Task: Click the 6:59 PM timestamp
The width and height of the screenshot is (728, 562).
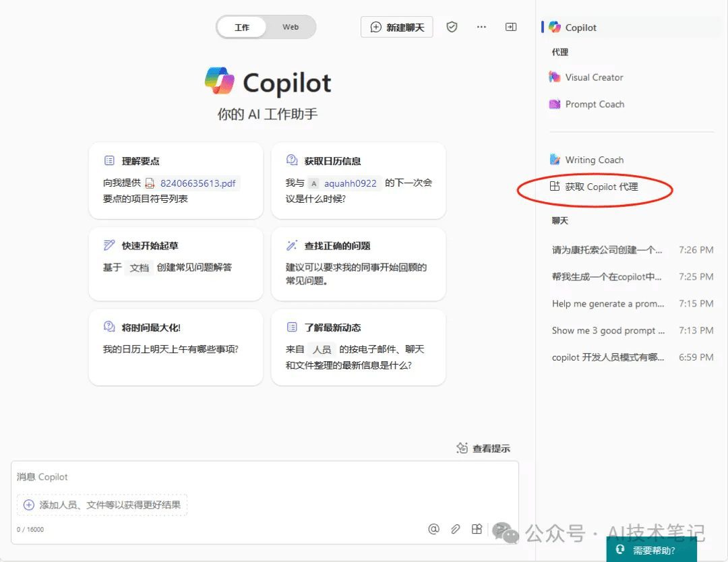Action: (x=696, y=357)
